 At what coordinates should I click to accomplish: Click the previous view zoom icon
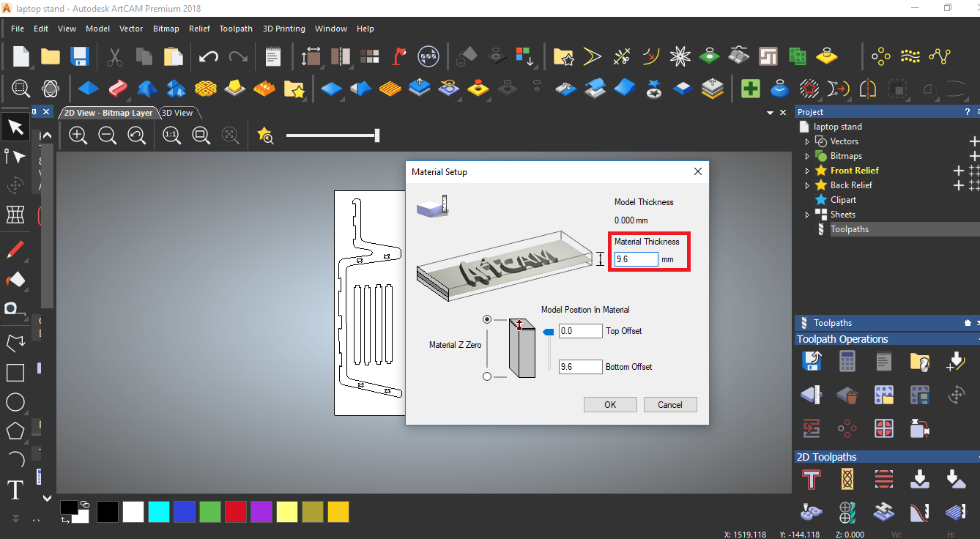[x=136, y=135]
